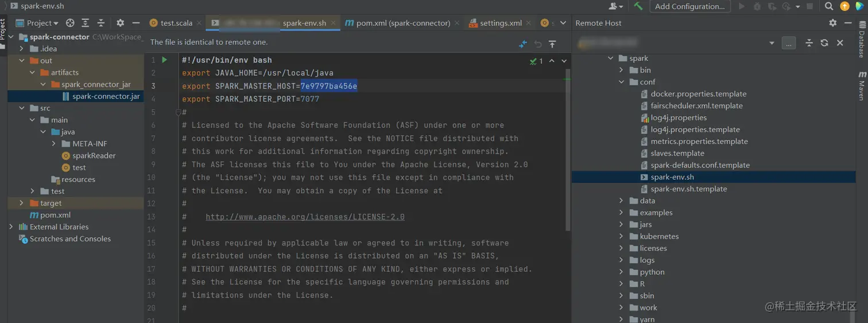
Task: Show hidden editor tabs dropdown chevron
Action: (x=563, y=23)
